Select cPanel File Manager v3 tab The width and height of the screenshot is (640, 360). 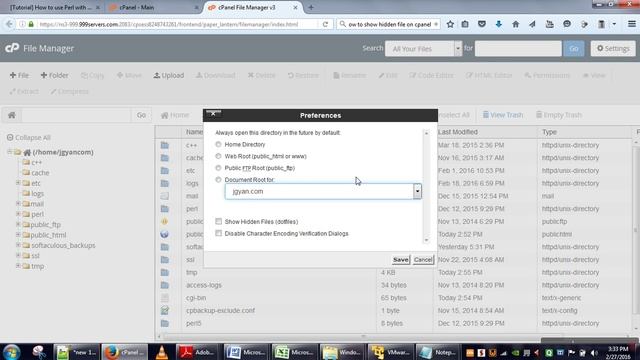coord(252,7)
